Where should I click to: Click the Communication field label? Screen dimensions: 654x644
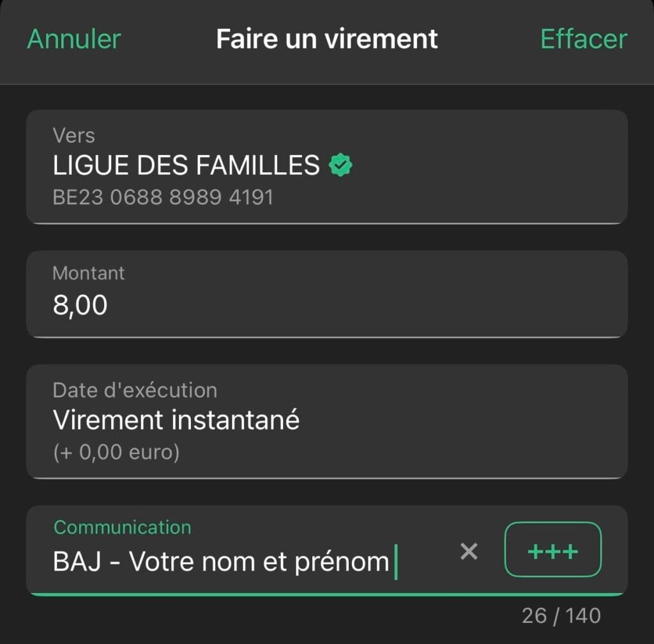coord(123,527)
